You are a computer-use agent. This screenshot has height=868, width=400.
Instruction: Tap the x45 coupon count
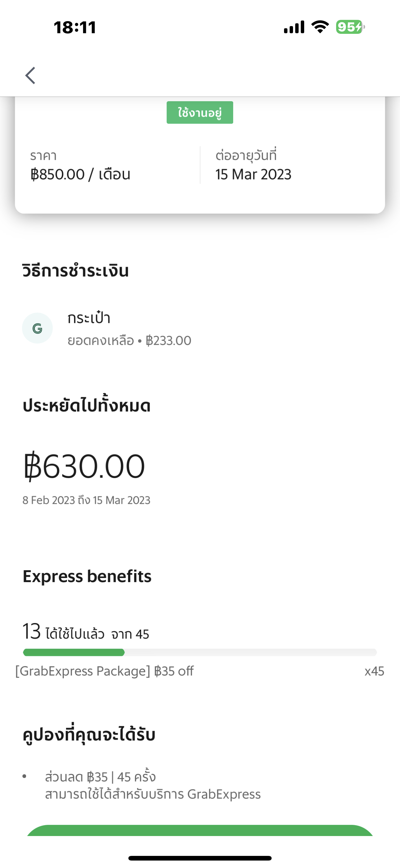[374, 671]
